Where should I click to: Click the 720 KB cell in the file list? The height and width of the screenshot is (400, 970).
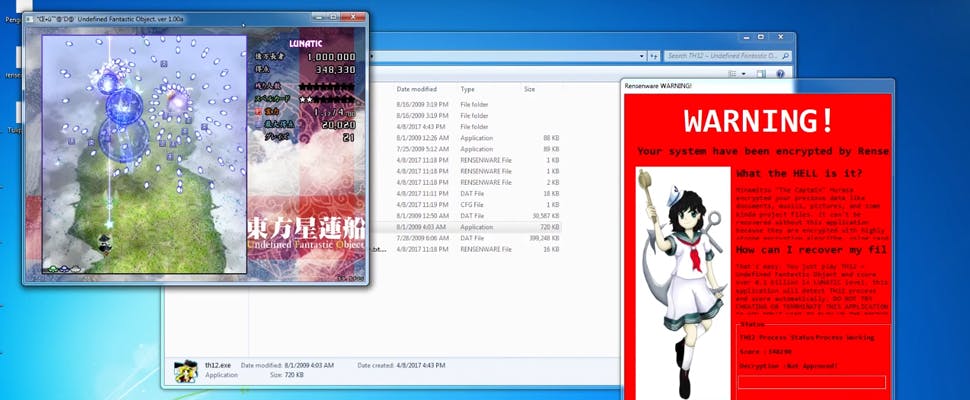point(549,227)
